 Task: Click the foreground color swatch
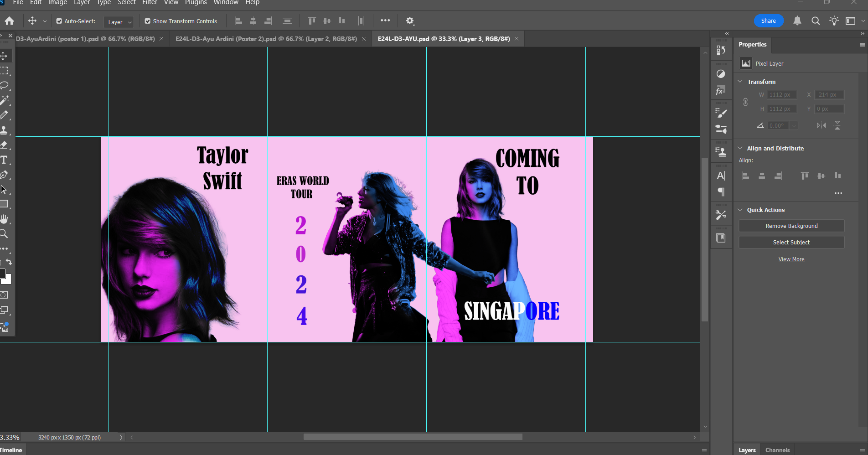tap(2, 274)
